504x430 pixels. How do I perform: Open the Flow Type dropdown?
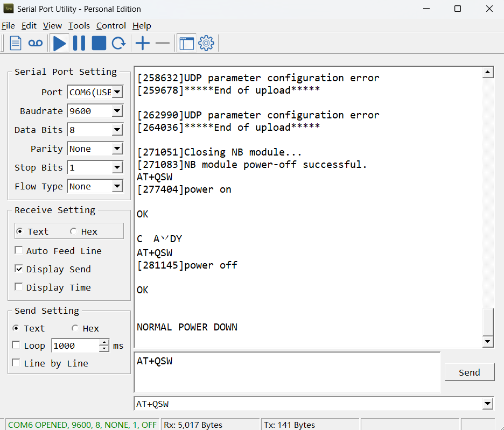tap(117, 186)
